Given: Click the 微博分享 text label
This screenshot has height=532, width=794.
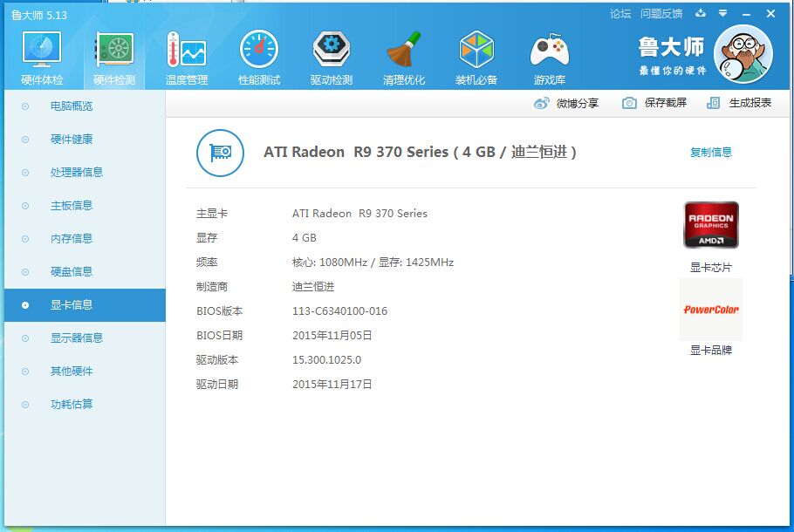Looking at the screenshot, I should (x=578, y=103).
